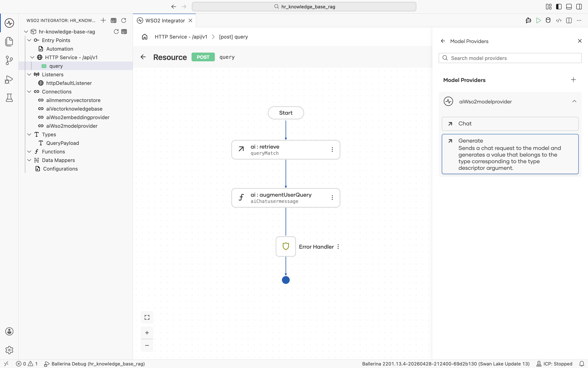Open the AI copilot chat icon in editor toolbar

point(528,20)
